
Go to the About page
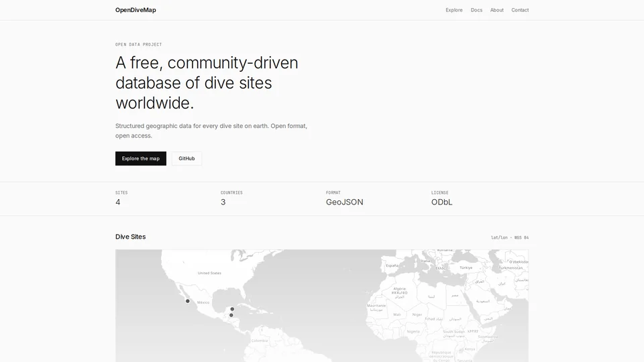496,10
